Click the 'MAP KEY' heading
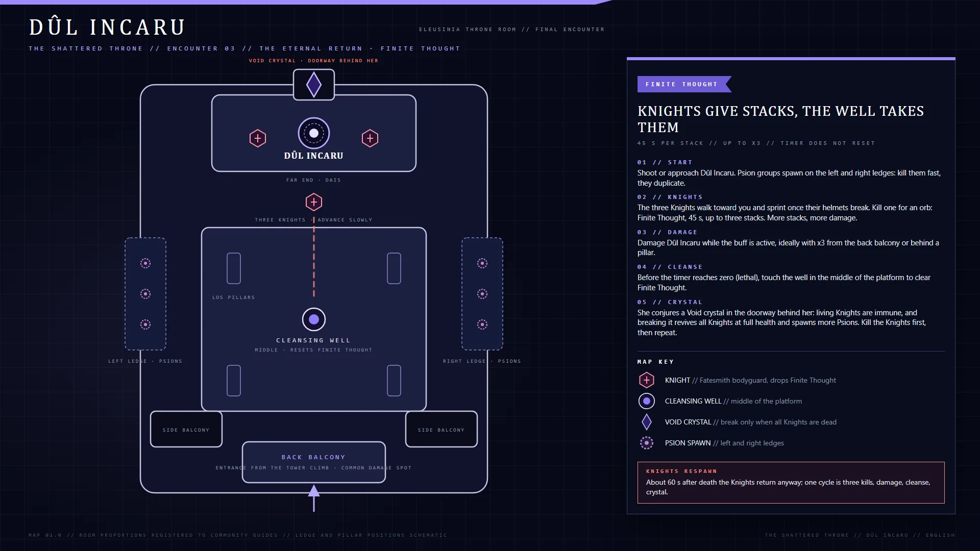This screenshot has height=551, width=980. coord(655,362)
